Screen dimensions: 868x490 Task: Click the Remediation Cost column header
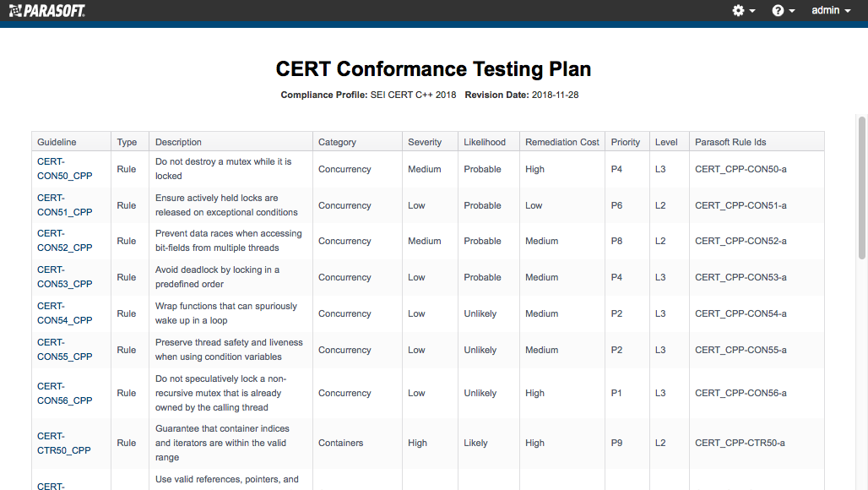[x=561, y=142]
